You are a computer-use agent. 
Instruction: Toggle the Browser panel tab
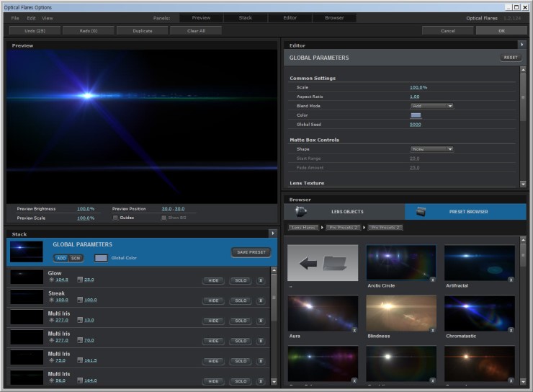click(x=333, y=18)
